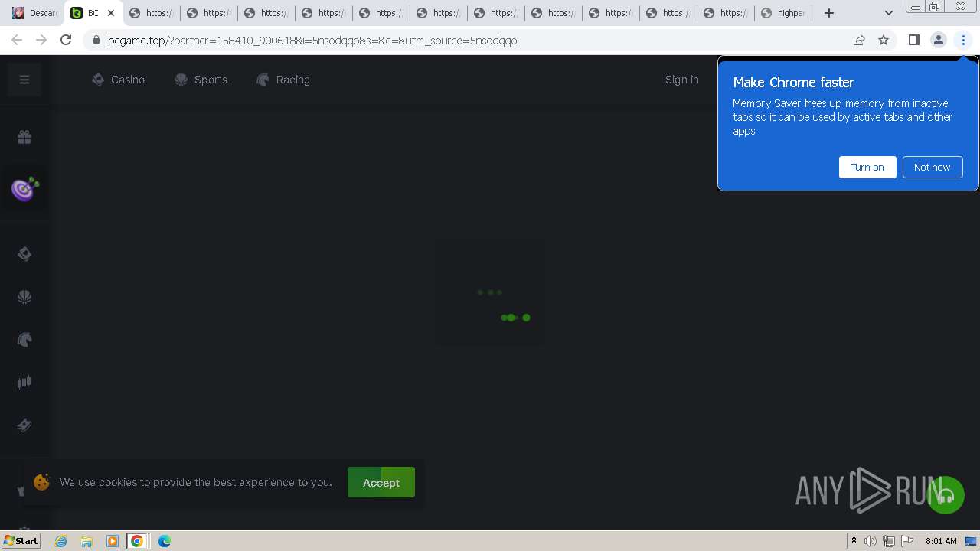
Task: Open the Windows Start menu
Action: pos(21,540)
